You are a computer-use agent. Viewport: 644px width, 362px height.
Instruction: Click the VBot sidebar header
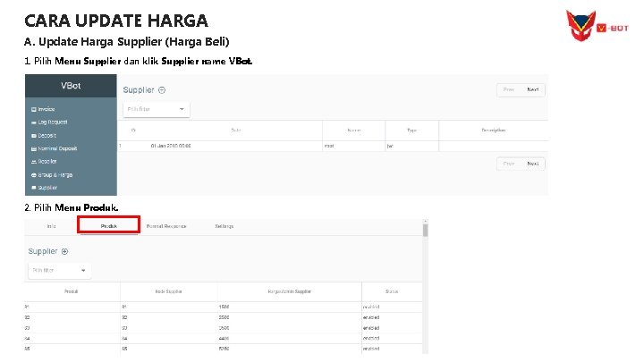click(x=71, y=86)
